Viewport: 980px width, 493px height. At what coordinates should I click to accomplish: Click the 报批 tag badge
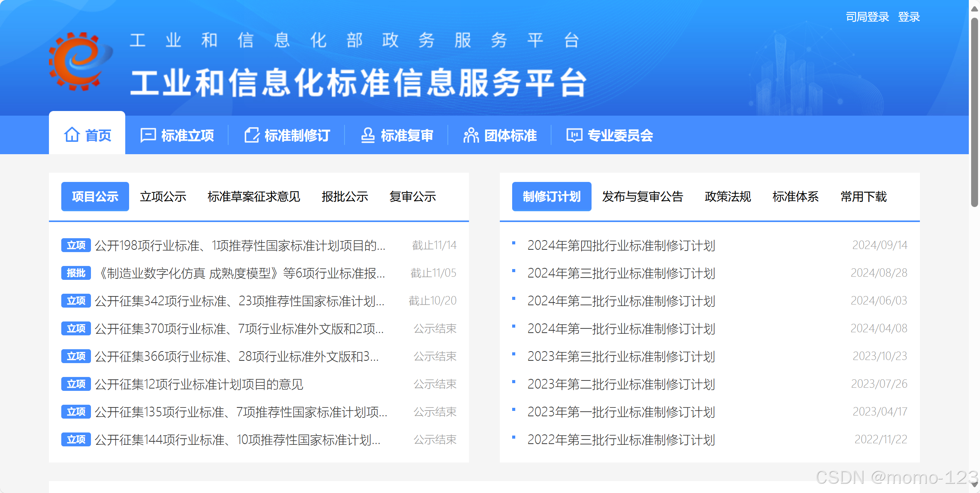76,273
